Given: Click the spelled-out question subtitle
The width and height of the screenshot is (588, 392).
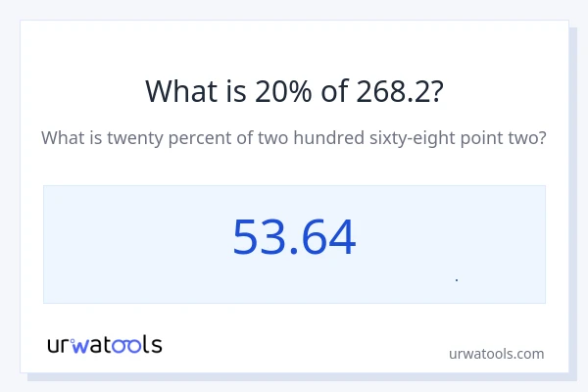Looking at the screenshot, I should [x=294, y=138].
